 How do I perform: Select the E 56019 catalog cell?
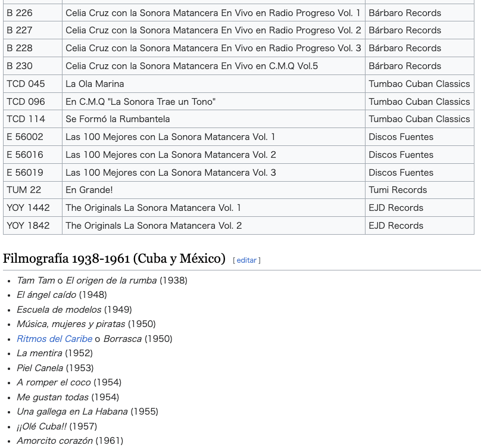point(33,172)
